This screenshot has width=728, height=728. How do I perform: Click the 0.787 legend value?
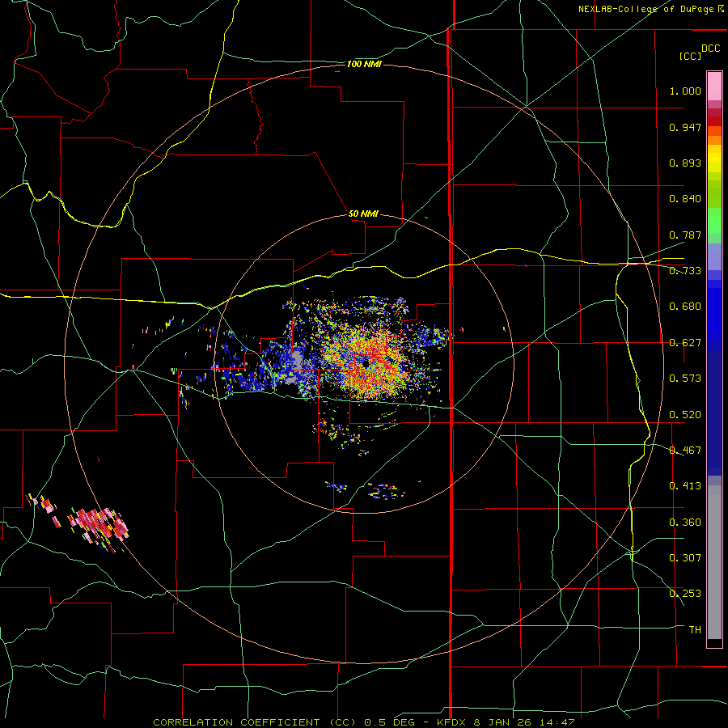pos(685,235)
